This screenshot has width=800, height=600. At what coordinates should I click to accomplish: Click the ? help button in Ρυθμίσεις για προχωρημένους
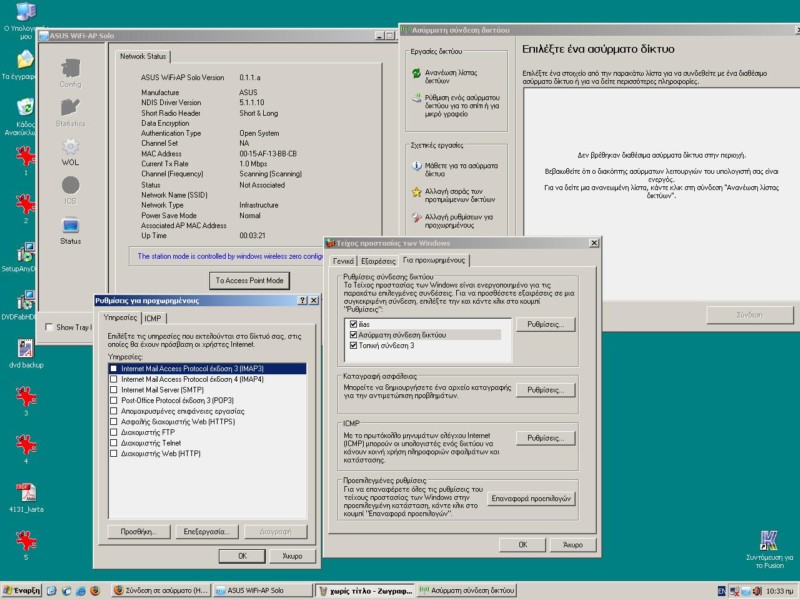click(303, 301)
